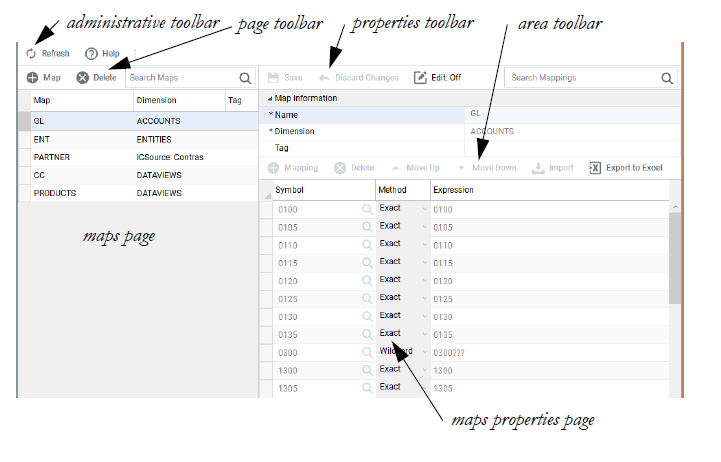Image resolution: width=721 pixels, height=462 pixels.
Task: Click the Import mappings icon
Action: point(538,168)
